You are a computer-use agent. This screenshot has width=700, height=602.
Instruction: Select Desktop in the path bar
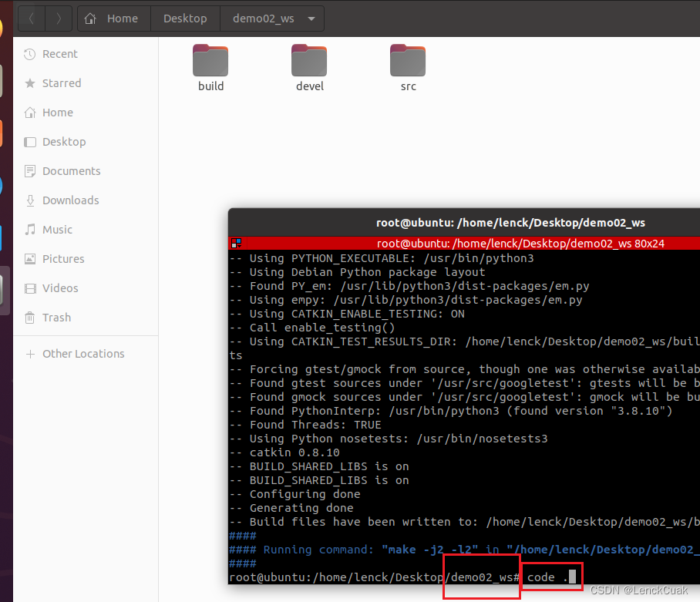coord(184,18)
